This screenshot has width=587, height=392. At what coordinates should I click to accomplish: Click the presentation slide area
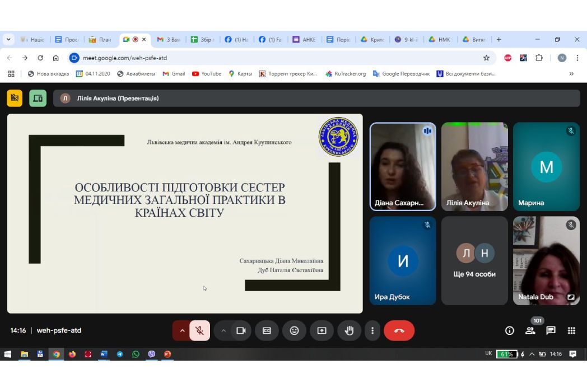point(185,213)
